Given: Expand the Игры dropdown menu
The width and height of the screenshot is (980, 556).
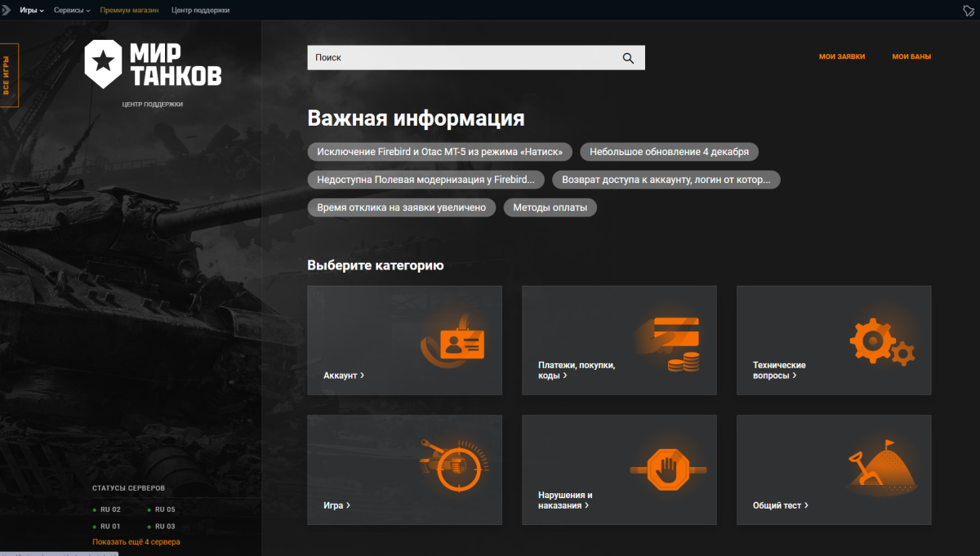Looking at the screenshot, I should tap(31, 11).
